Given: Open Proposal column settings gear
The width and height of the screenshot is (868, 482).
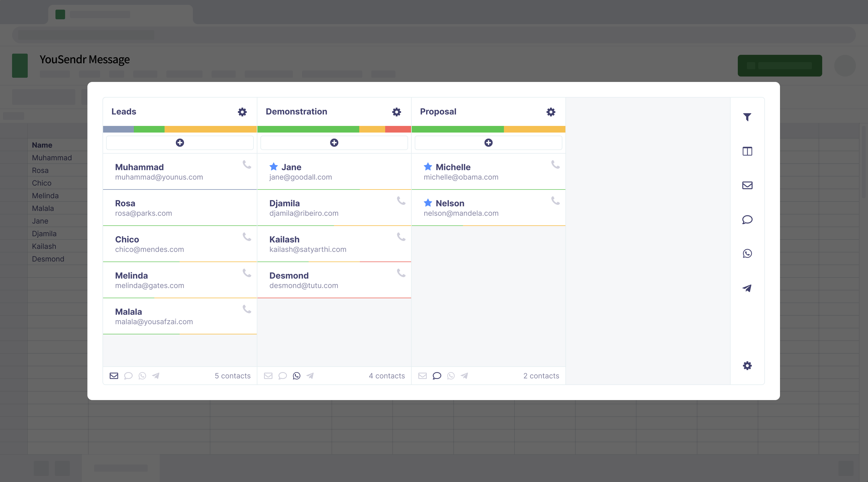Looking at the screenshot, I should coord(551,112).
